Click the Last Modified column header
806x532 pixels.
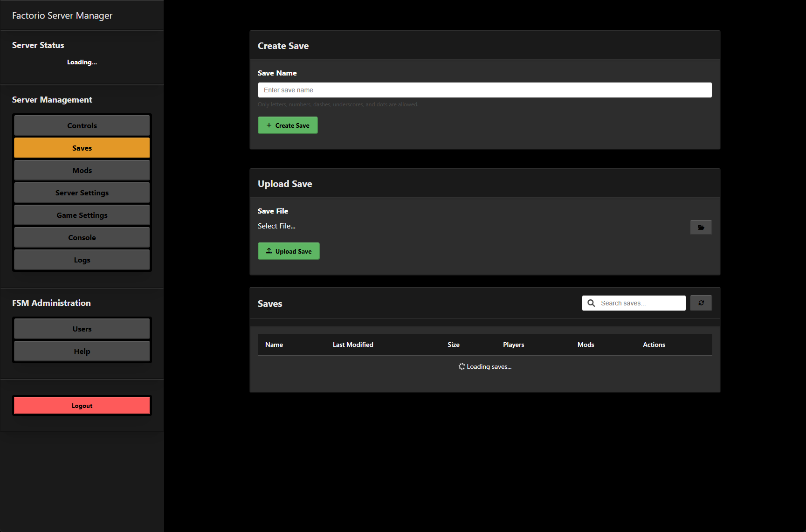click(x=353, y=345)
